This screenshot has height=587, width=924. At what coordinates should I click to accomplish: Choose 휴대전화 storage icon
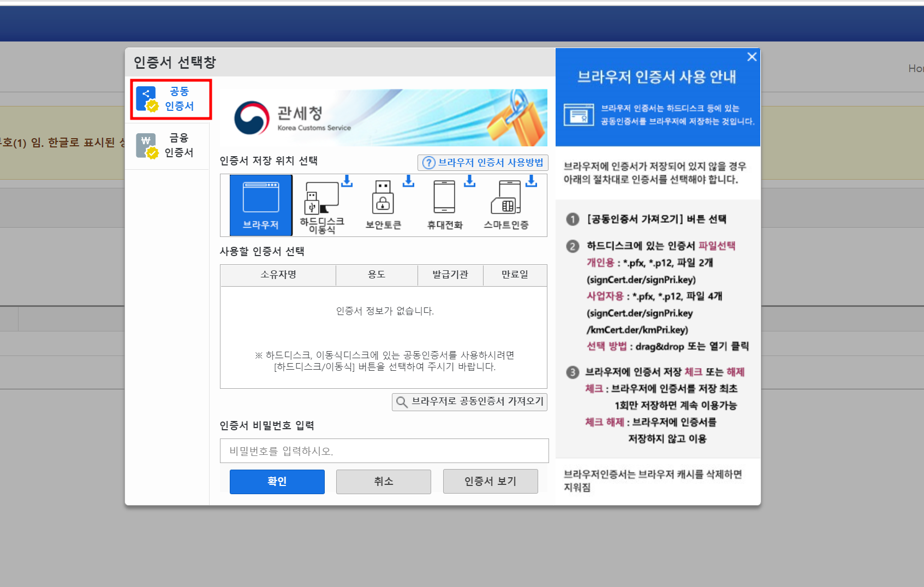point(445,205)
